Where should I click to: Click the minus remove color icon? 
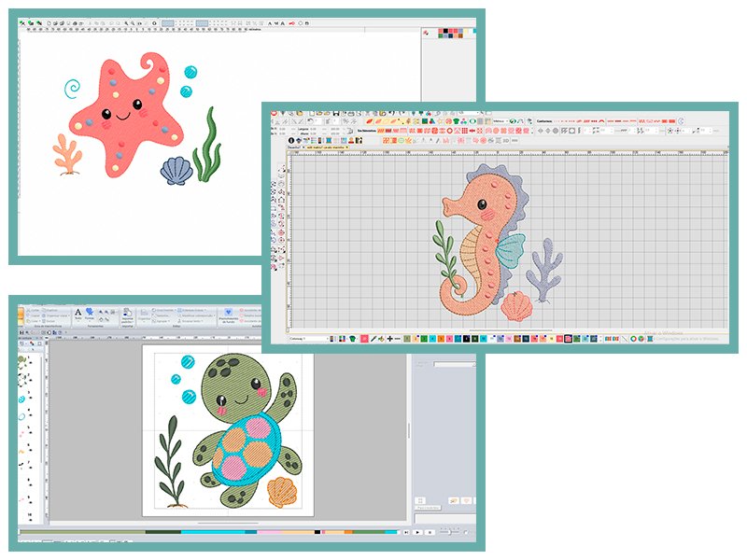point(398,339)
